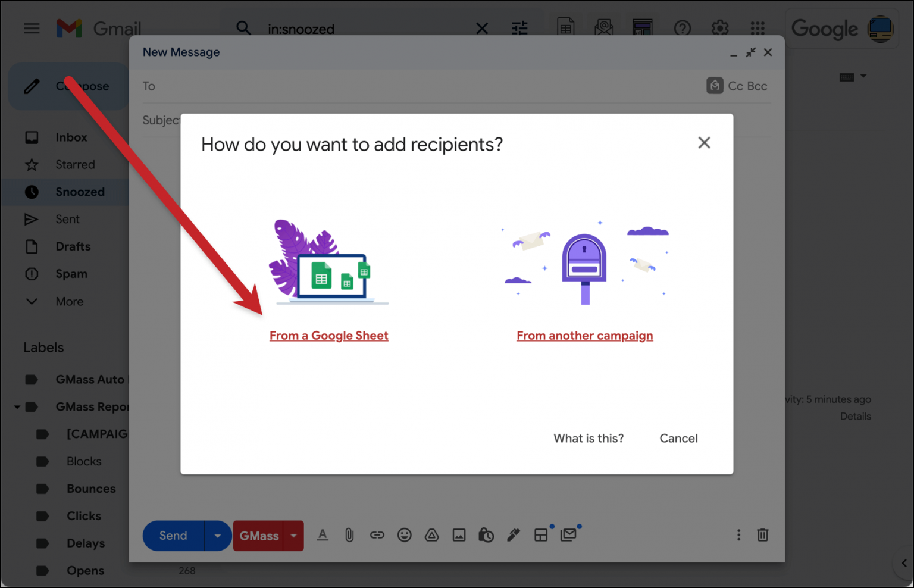Open more compose options three dots
This screenshot has width=914, height=588.
(x=738, y=535)
